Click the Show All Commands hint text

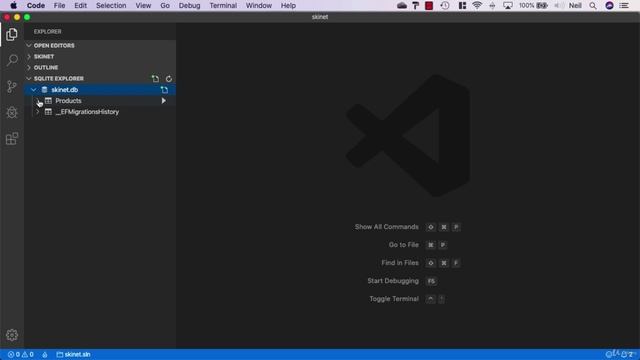(x=387, y=227)
